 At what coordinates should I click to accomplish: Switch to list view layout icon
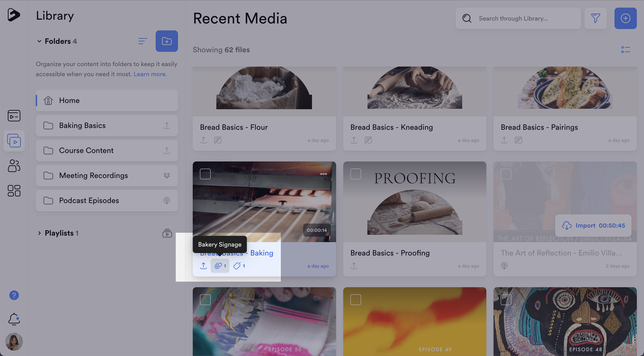pyautogui.click(x=625, y=50)
